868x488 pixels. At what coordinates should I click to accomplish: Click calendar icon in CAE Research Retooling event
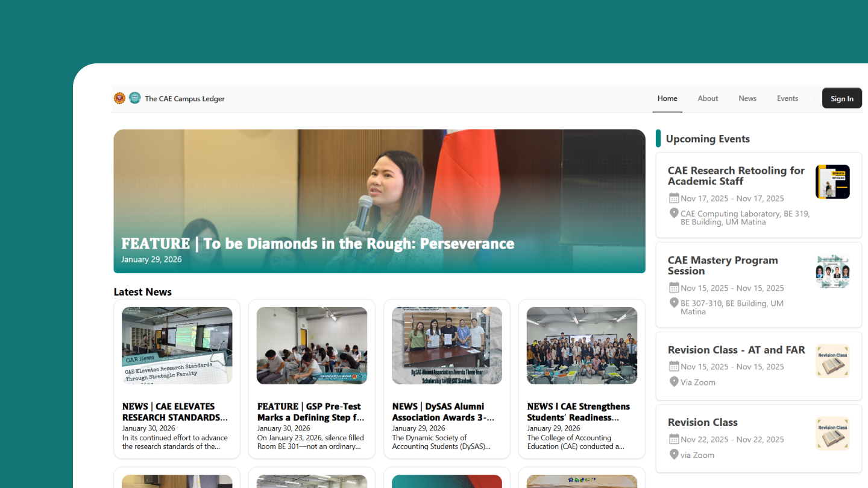674,198
